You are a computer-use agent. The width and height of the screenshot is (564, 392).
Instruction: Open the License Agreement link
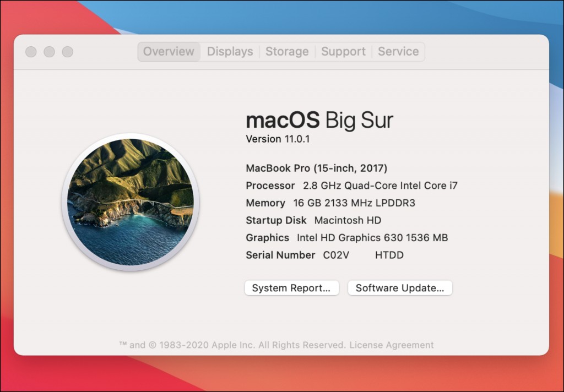tap(392, 345)
